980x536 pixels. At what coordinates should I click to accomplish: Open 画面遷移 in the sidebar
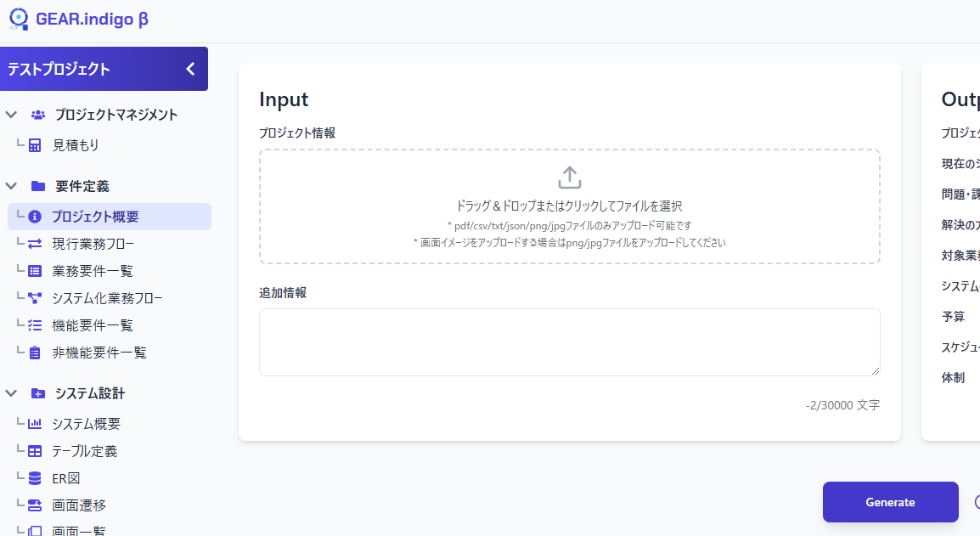click(79, 505)
